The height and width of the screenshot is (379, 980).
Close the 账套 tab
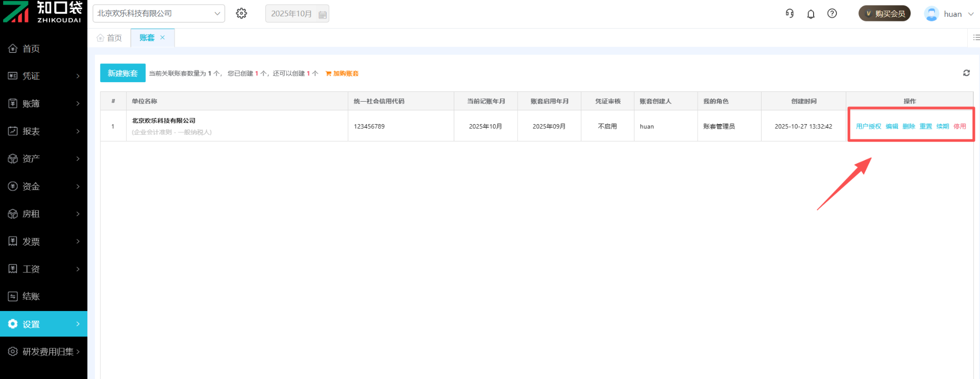162,37
